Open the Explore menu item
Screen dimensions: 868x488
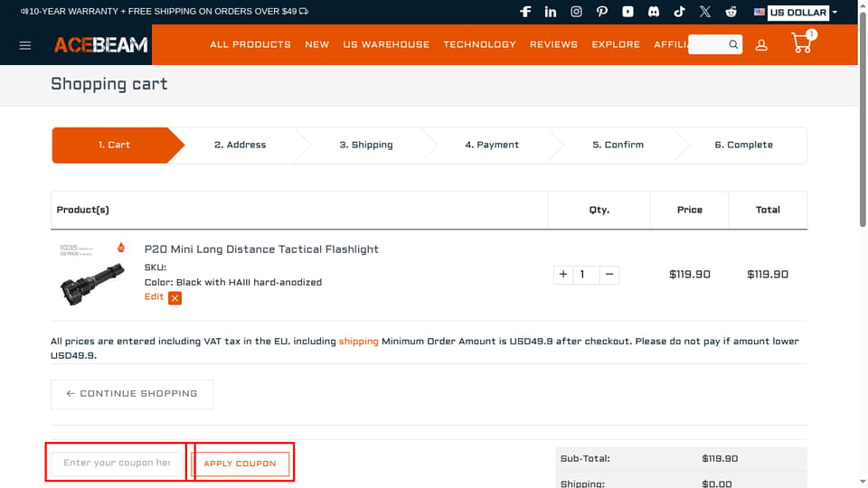click(x=616, y=44)
